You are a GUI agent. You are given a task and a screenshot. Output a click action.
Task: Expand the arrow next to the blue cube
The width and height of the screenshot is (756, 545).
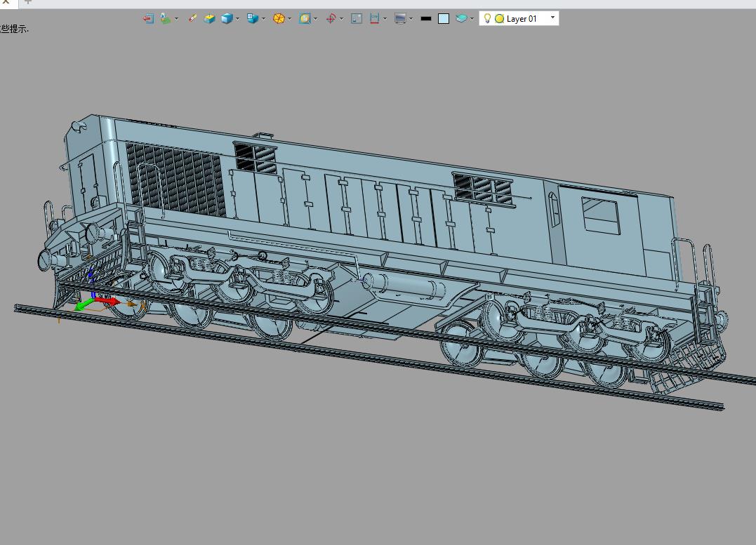237,19
